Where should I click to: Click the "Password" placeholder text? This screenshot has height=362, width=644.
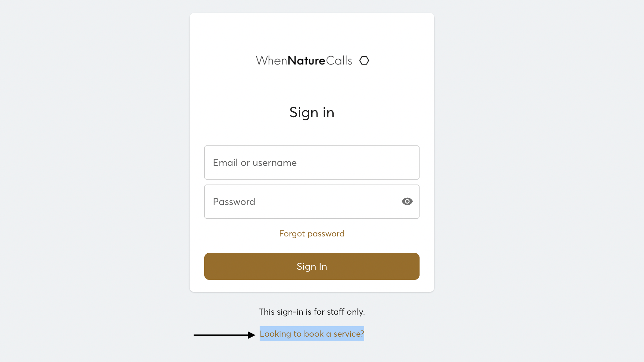coord(234,202)
